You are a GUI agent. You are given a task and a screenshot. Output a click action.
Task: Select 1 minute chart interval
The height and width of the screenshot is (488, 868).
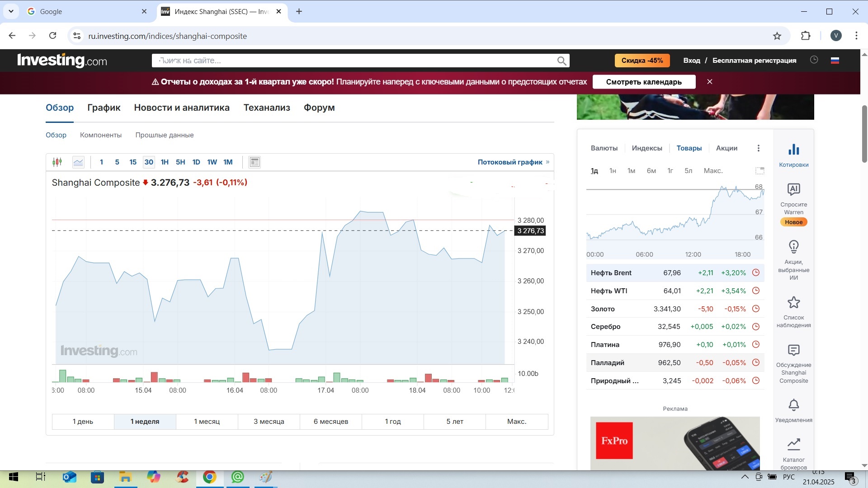[101, 162]
